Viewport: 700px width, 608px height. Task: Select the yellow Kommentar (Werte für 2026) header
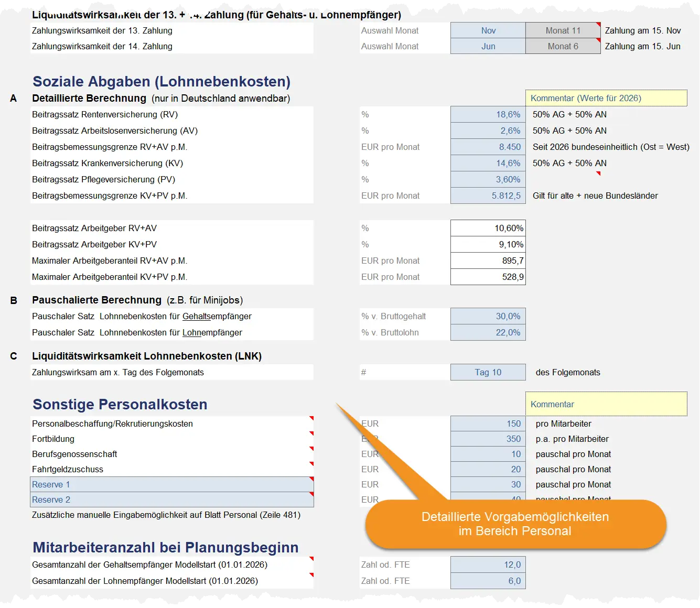pos(606,98)
